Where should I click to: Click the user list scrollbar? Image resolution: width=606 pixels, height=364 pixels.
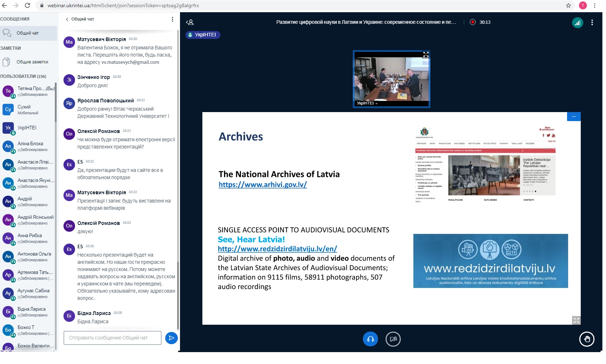pos(56,103)
